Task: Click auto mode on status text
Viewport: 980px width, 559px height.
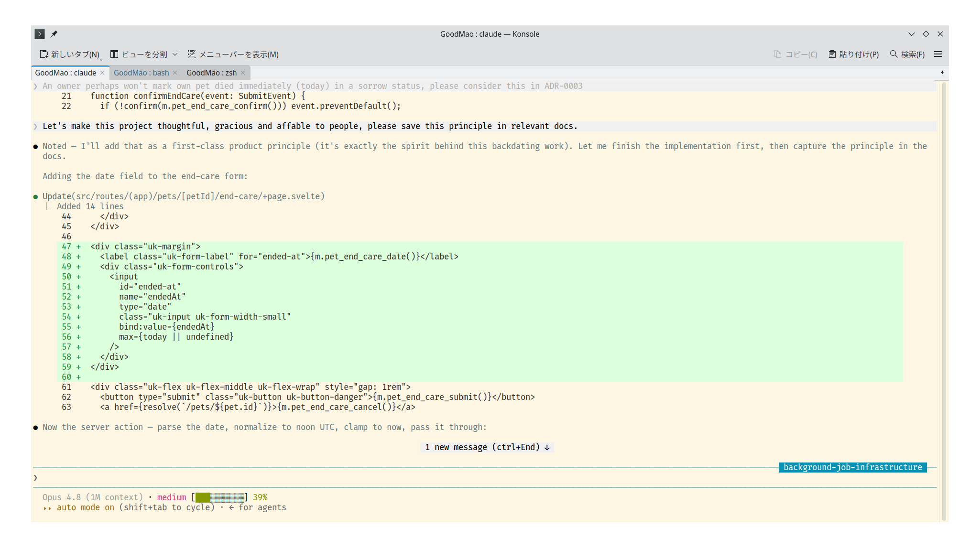Action: tap(86, 507)
